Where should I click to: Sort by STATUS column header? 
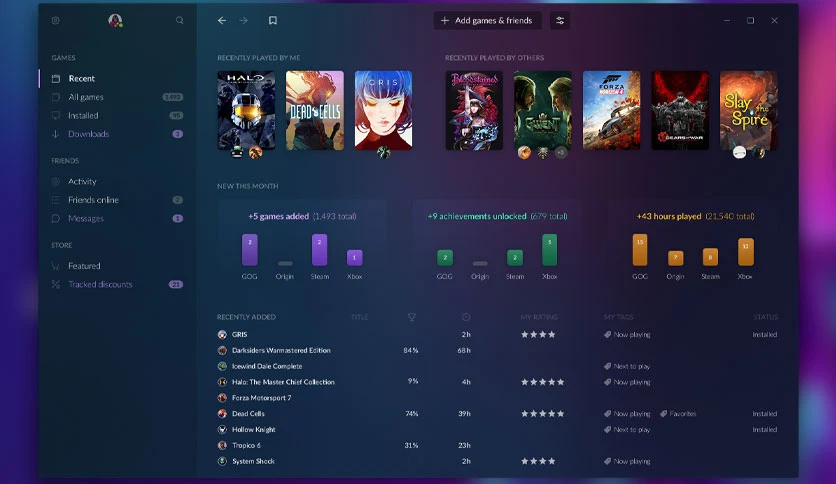click(x=766, y=317)
